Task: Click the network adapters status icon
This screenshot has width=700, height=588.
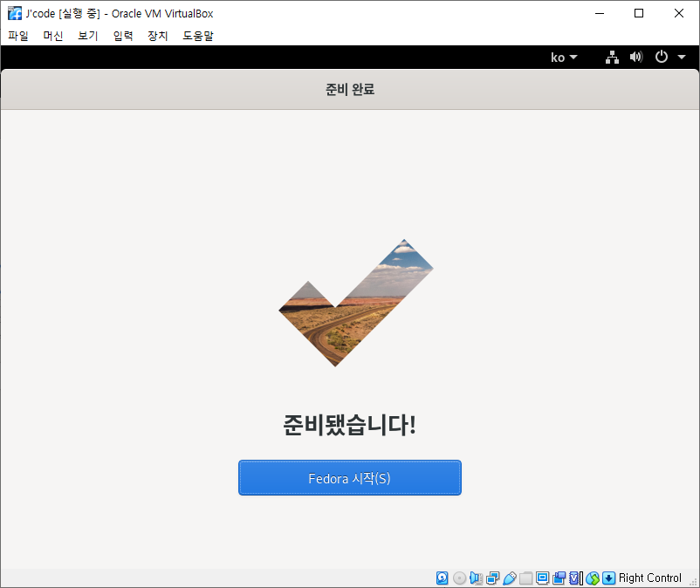Action: click(x=493, y=578)
